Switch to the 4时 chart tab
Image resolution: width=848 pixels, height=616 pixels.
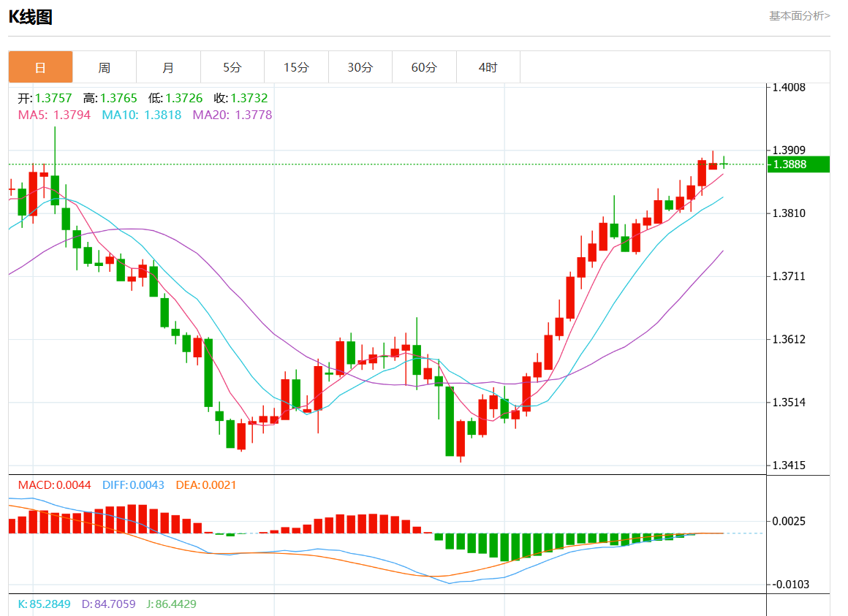point(488,67)
